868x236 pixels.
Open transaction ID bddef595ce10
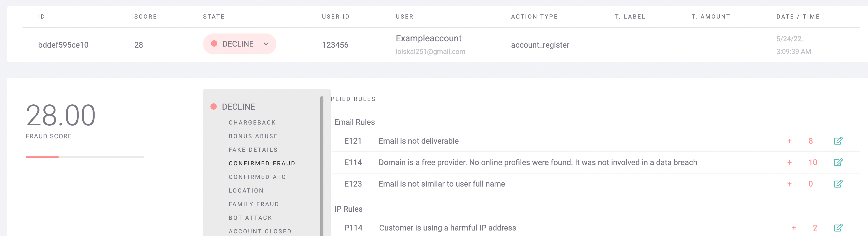63,45
